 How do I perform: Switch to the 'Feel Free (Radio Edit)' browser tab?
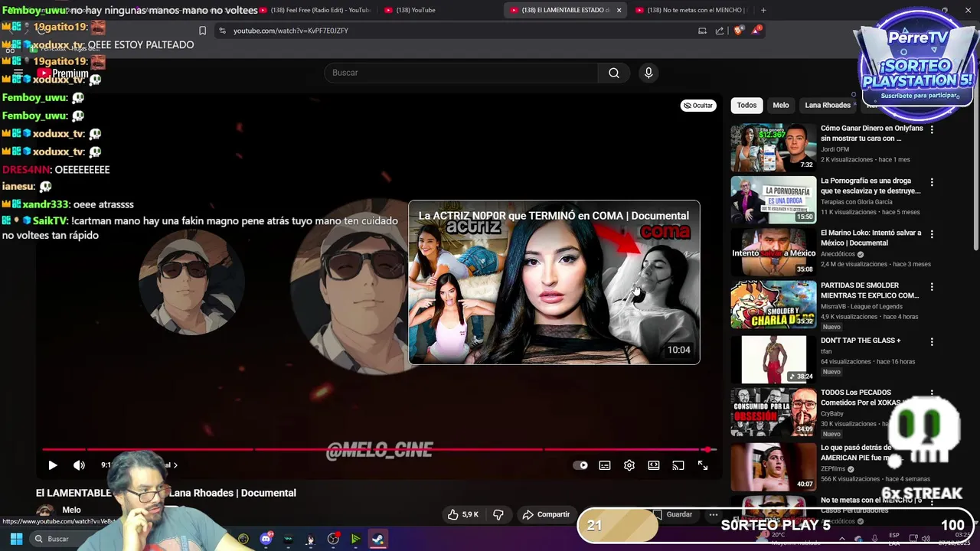(x=314, y=10)
